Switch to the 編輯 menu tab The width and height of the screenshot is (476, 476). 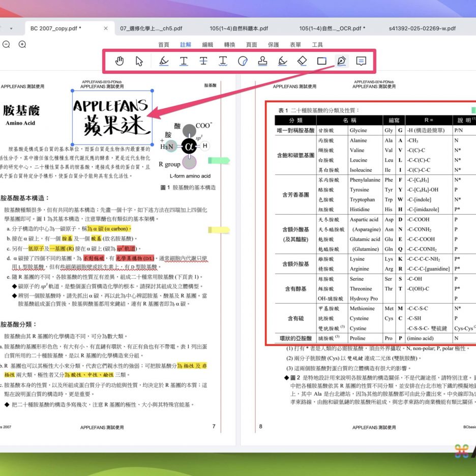tap(207, 45)
